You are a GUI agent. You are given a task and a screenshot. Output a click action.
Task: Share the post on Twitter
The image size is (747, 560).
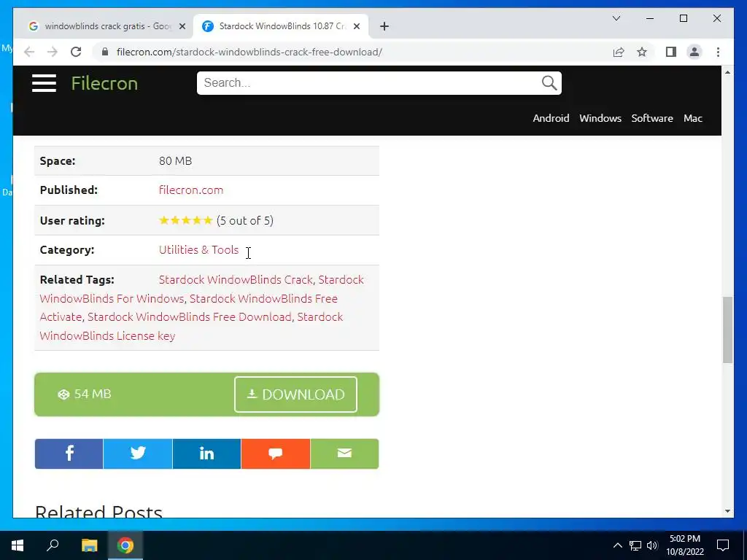pyautogui.click(x=138, y=454)
